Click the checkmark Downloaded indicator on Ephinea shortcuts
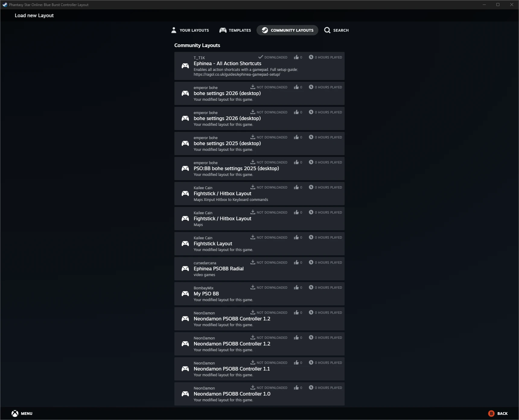This screenshot has height=420, width=519. coord(260,57)
